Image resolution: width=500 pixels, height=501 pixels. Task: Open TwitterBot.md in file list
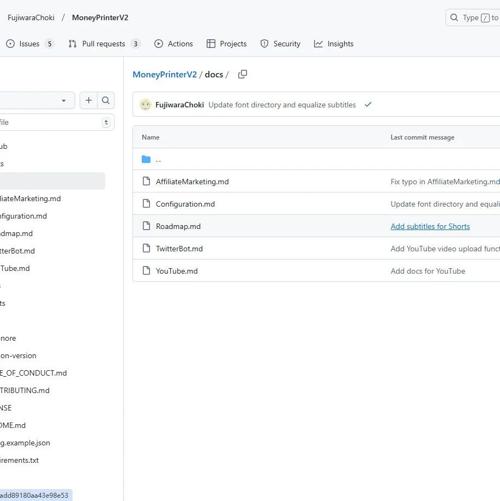coord(179,249)
